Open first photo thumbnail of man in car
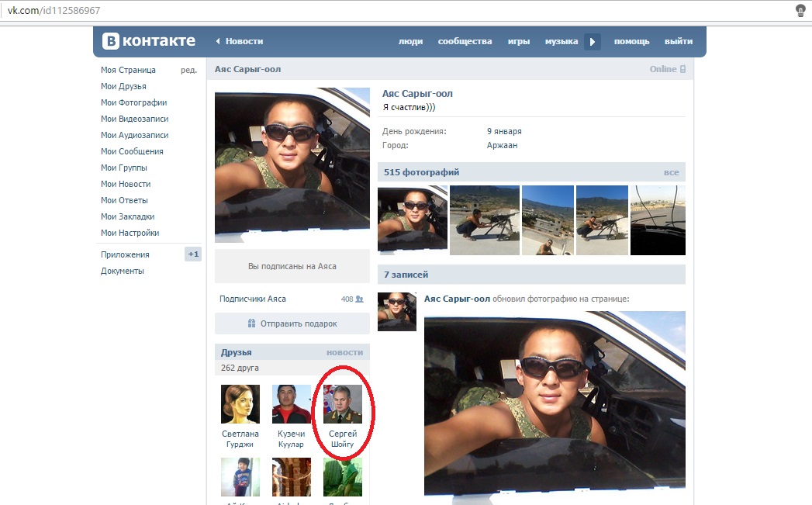812x505 pixels. [x=413, y=220]
